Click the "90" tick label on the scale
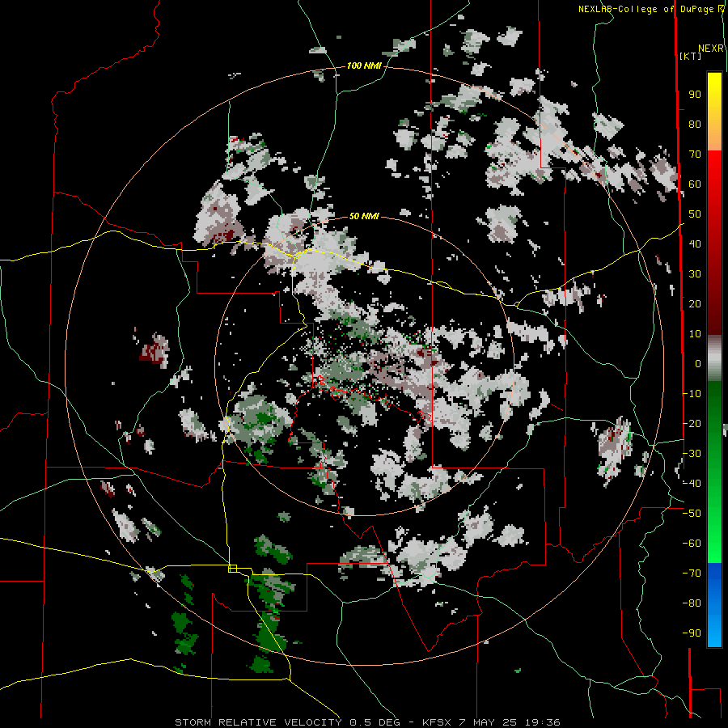This screenshot has width=728, height=728. pos(695,95)
